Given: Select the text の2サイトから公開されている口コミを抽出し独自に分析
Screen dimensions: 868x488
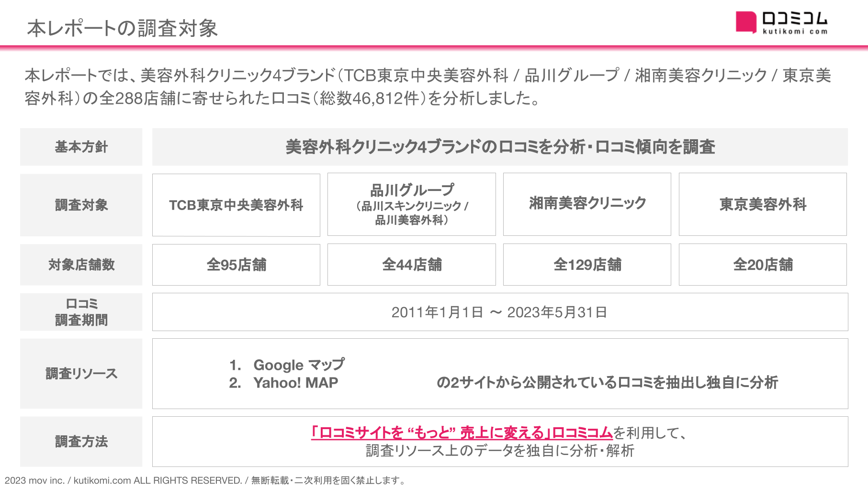Looking at the screenshot, I should (x=607, y=383).
